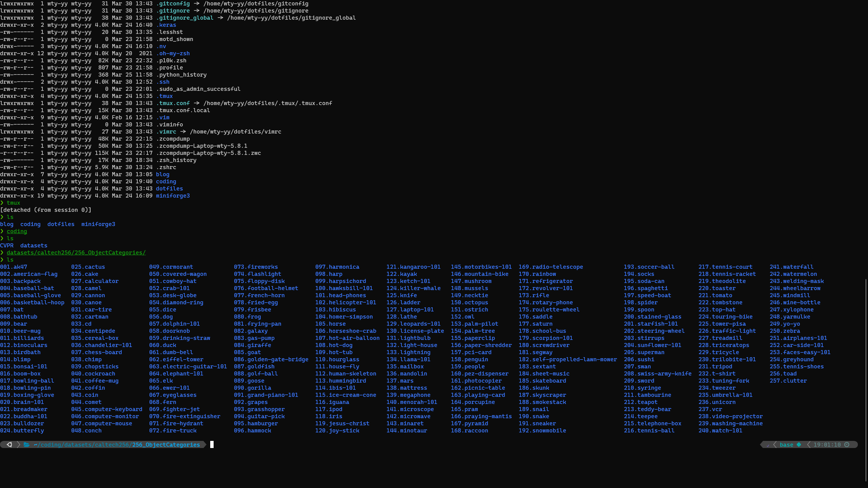This screenshot has height=488, width=868.
Task: Click the .oh-my-zsh directory entry
Action: (x=173, y=53)
